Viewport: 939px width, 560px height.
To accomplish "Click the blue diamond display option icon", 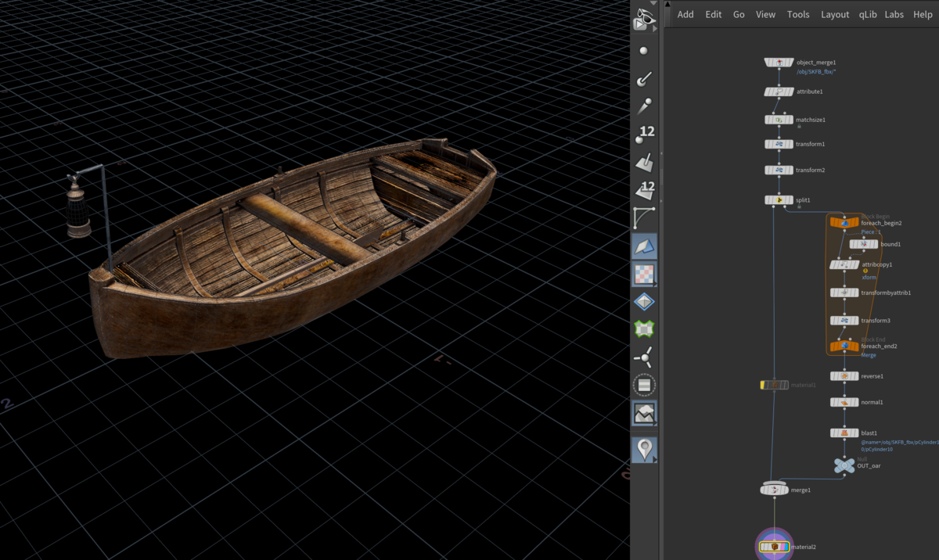I will pyautogui.click(x=644, y=302).
